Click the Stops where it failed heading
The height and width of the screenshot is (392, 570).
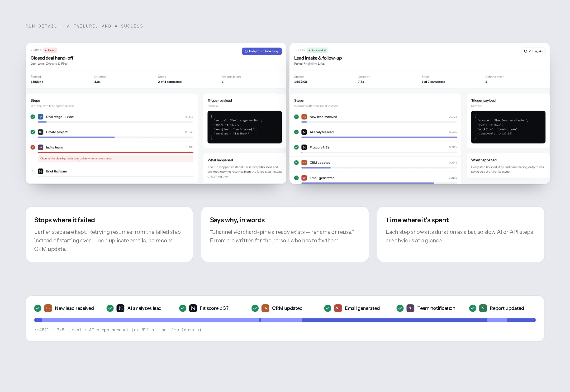64,220
